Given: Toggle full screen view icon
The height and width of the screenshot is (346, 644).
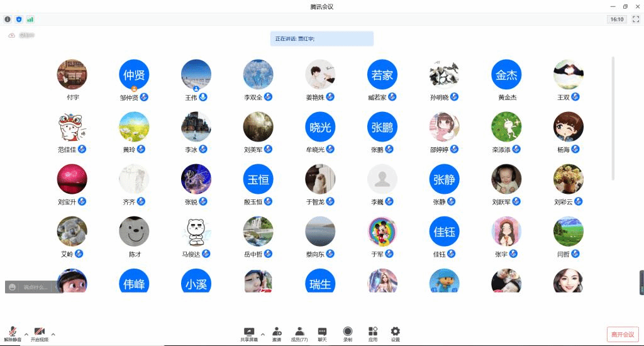Looking at the screenshot, I should [635, 20].
